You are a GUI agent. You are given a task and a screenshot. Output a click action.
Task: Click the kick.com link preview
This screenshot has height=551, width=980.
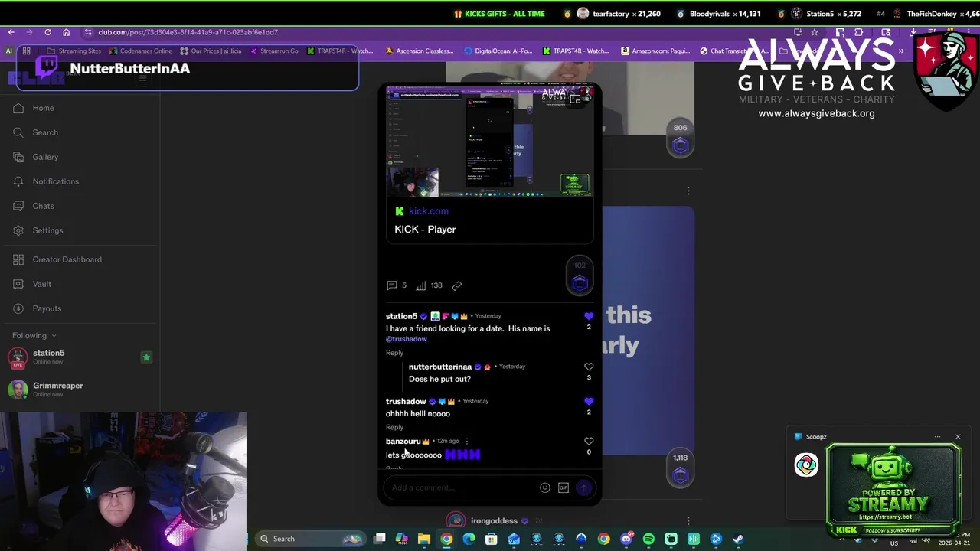pyautogui.click(x=428, y=211)
